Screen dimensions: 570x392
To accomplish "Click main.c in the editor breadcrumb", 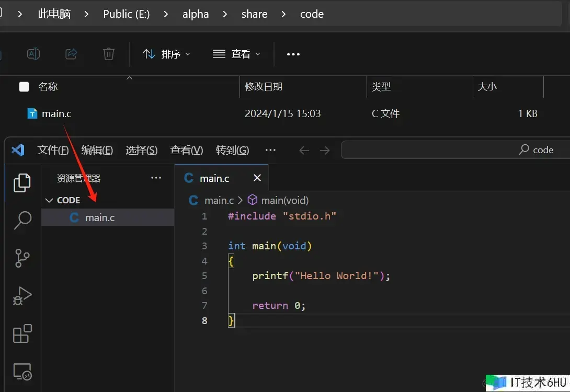I will pyautogui.click(x=219, y=200).
